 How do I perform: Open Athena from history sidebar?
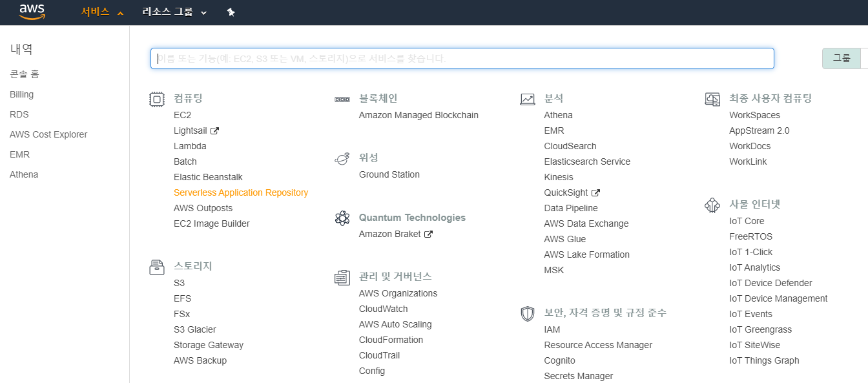tap(24, 174)
